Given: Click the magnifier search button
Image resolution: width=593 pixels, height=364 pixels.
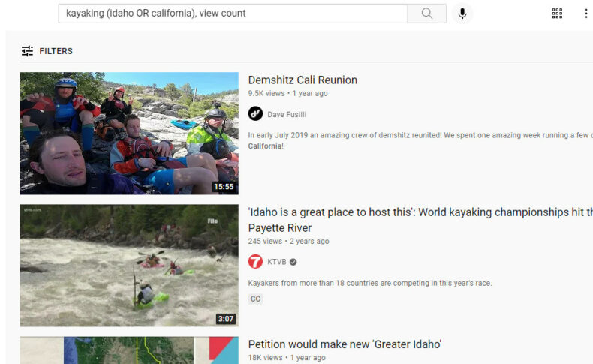Looking at the screenshot, I should pos(426,14).
